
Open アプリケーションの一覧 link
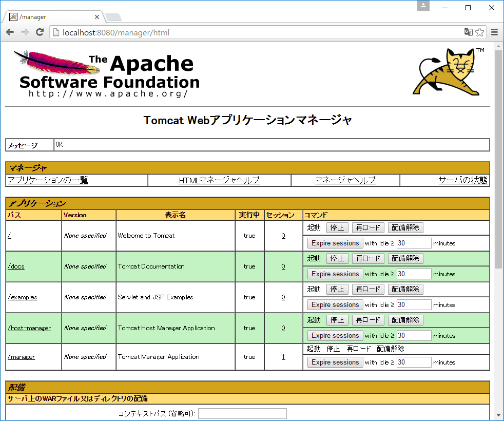(48, 180)
